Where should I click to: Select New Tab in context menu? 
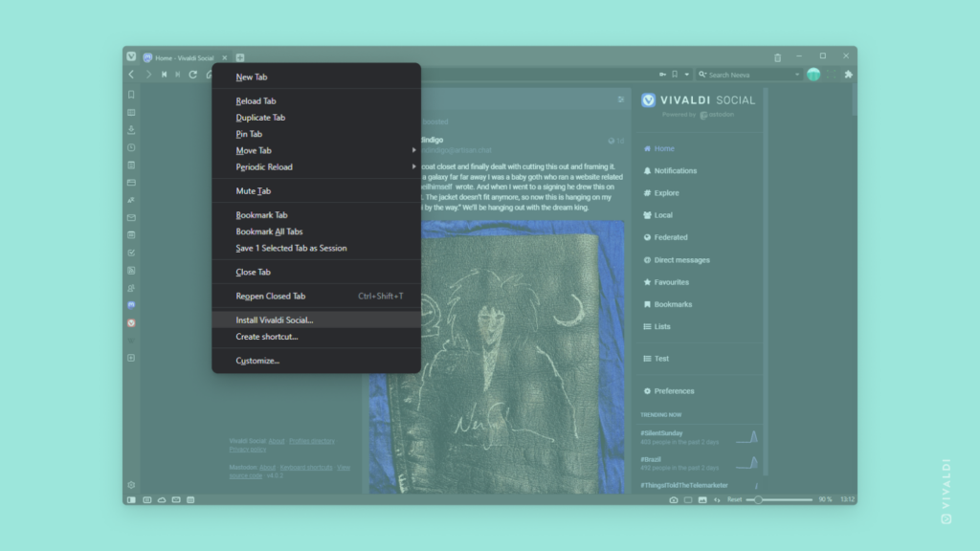tap(316, 77)
